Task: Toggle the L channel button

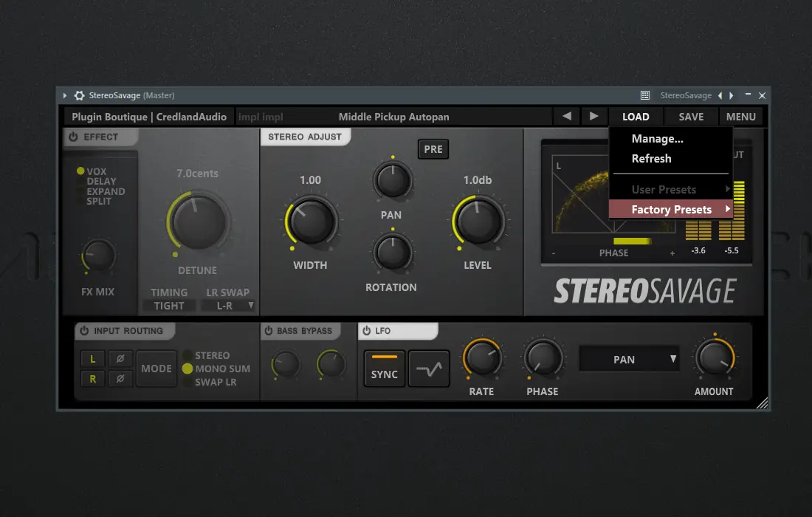Action: 93,358
